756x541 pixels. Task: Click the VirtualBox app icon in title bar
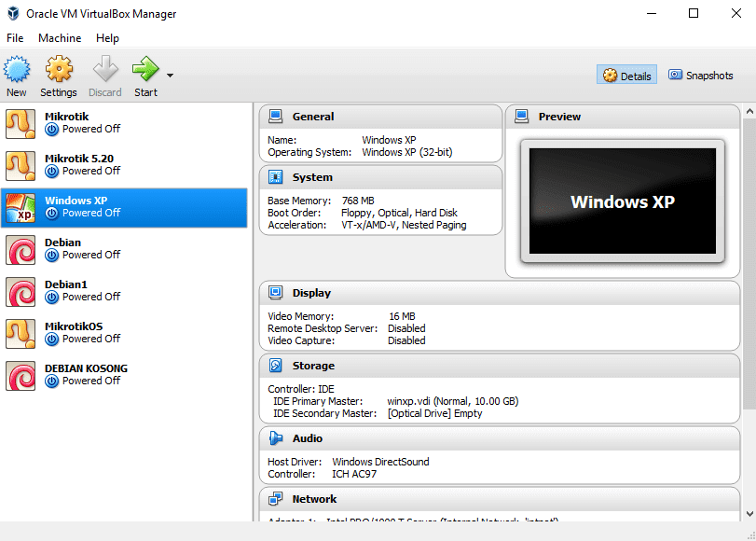click(13, 13)
